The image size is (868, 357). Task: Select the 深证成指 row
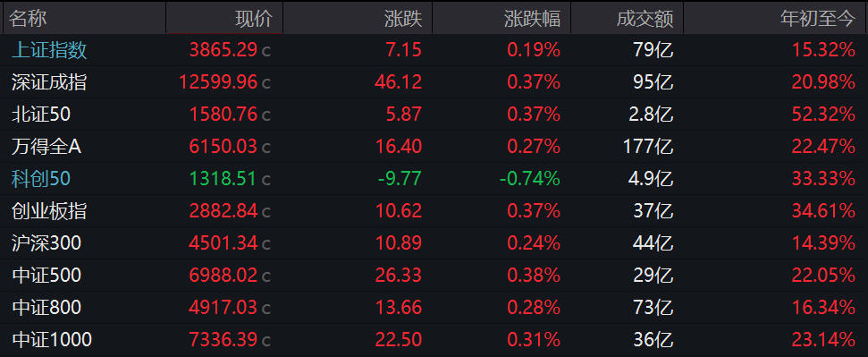coord(434,82)
